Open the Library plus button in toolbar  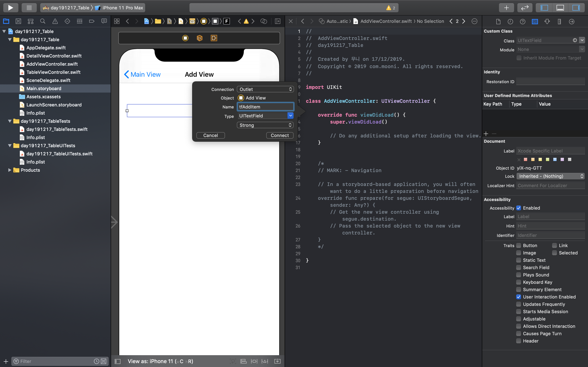coord(506,8)
